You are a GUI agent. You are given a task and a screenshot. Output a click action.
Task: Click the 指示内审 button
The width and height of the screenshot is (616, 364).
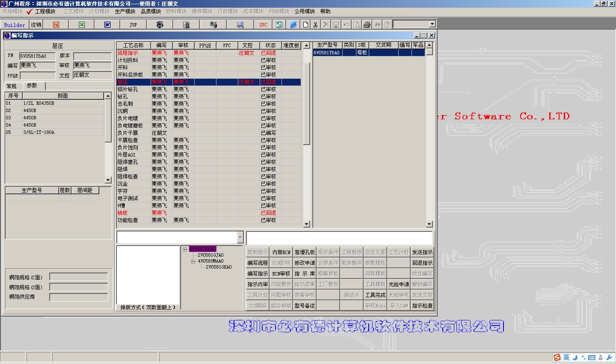coord(258,284)
